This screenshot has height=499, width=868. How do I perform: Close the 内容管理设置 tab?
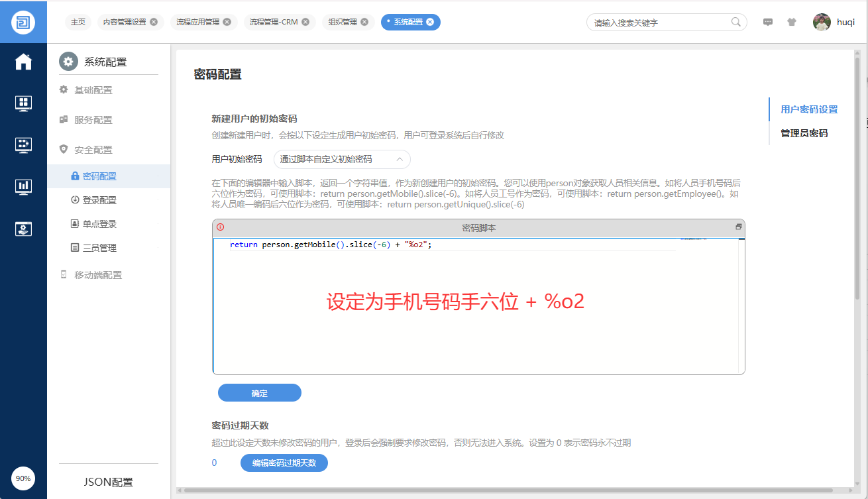point(154,22)
